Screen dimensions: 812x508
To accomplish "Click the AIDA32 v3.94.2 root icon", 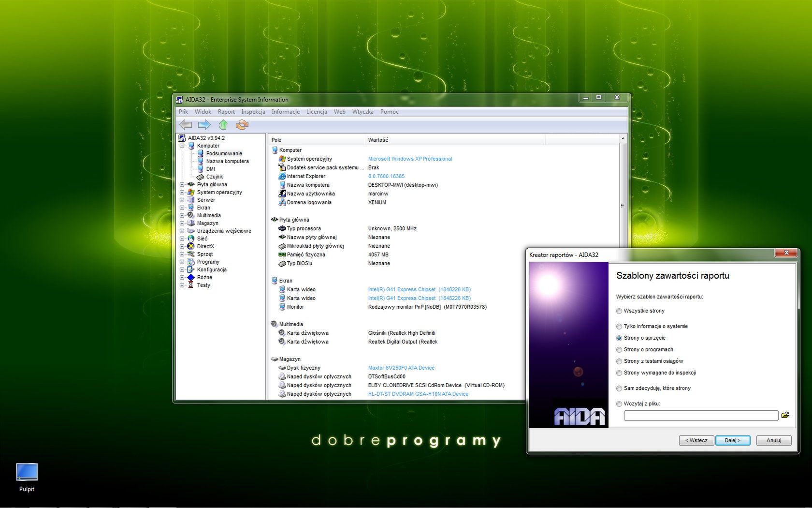I will 182,138.
